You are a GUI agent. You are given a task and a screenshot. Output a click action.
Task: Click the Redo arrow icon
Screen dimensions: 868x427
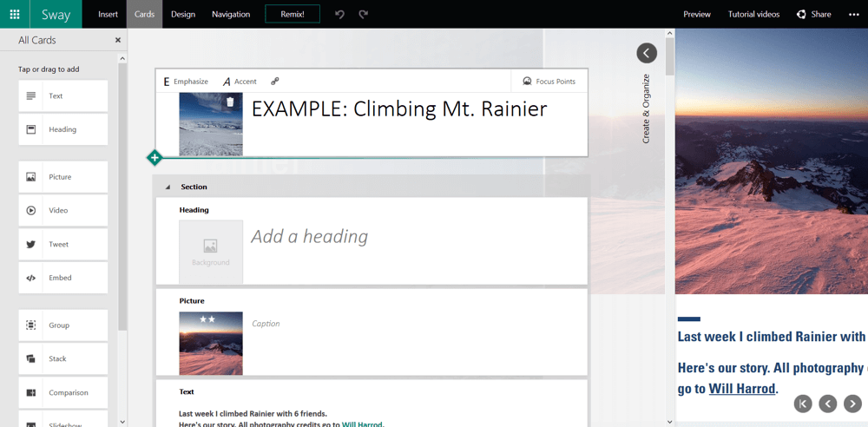(364, 14)
